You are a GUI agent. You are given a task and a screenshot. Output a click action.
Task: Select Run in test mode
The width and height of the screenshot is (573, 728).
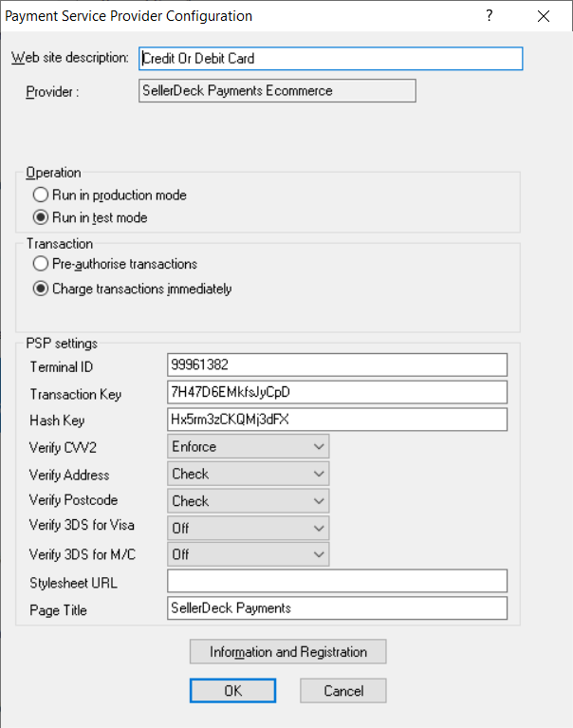point(41,217)
